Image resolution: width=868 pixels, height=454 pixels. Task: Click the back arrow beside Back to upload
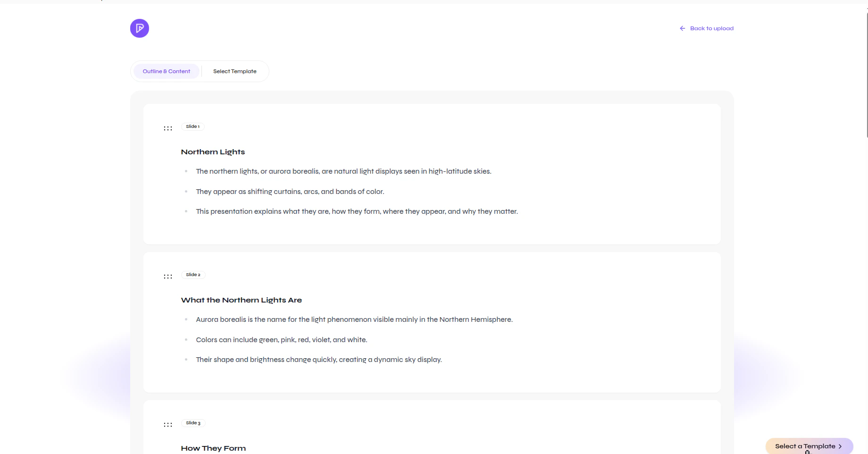(682, 28)
